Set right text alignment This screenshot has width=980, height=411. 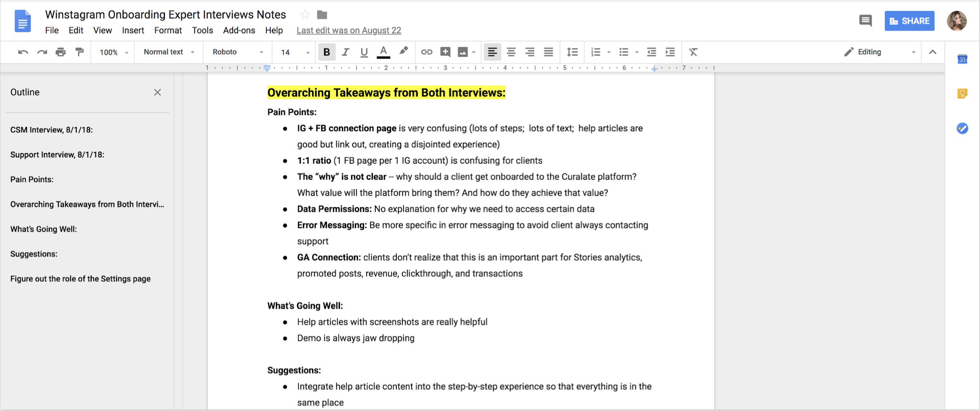[530, 52]
